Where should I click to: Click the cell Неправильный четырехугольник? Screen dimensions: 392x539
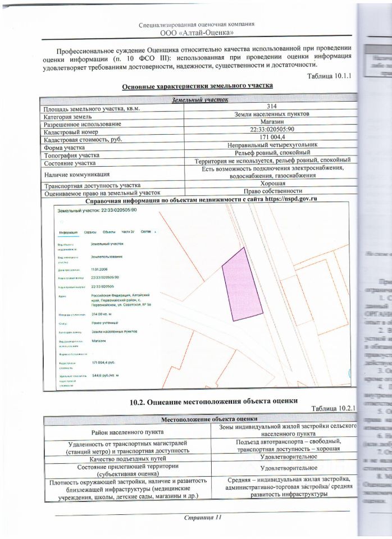[x=272, y=145]
